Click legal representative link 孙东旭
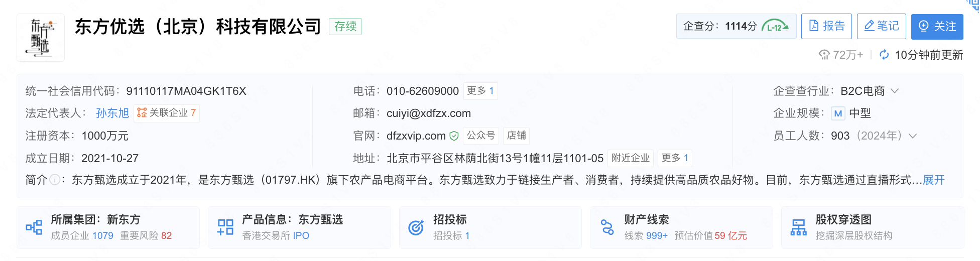980x261 pixels. tap(112, 113)
